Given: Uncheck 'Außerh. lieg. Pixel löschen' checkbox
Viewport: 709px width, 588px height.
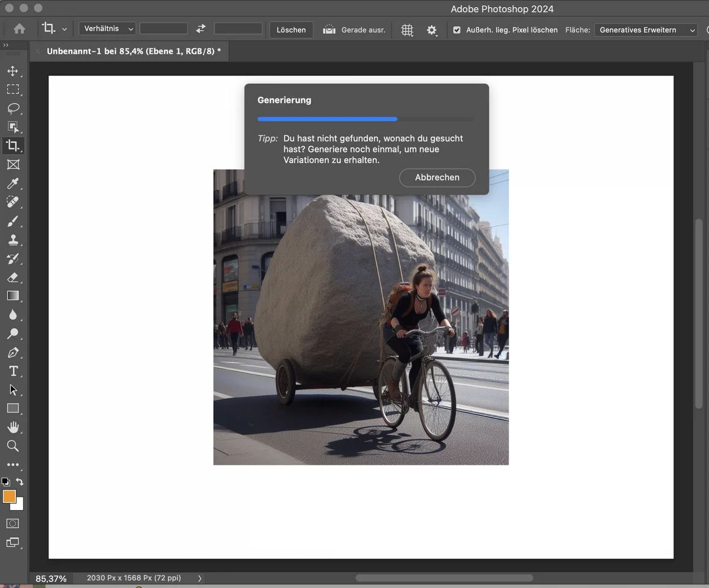Looking at the screenshot, I should (x=457, y=30).
